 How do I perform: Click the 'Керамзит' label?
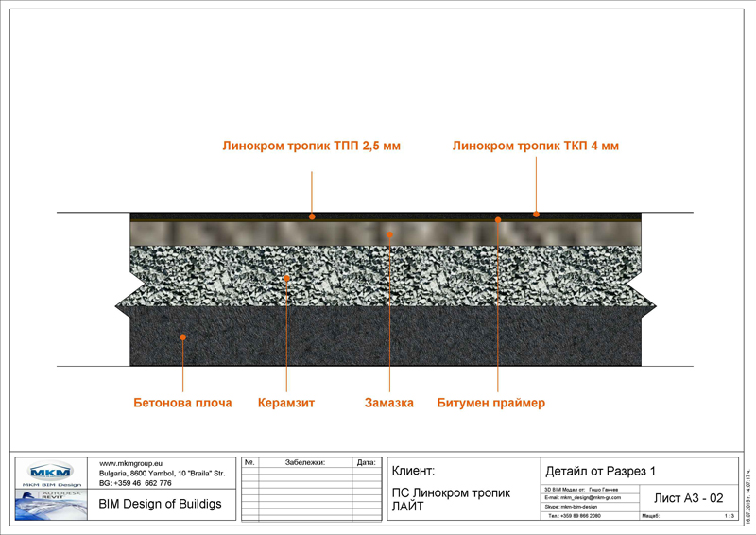click(x=286, y=403)
